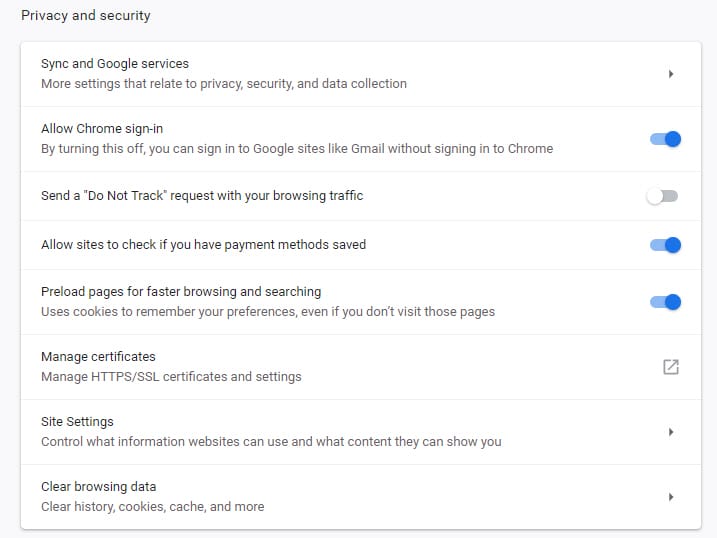717x538 pixels.
Task: Click the payment methods saved label
Action: [x=203, y=245]
